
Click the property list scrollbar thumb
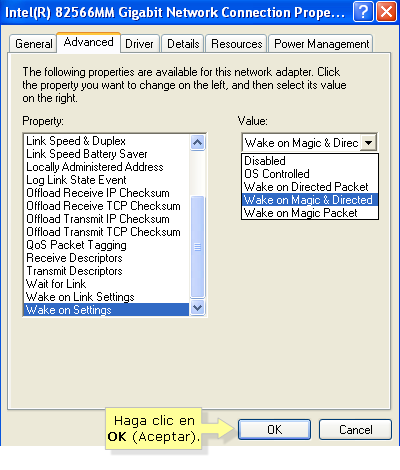[x=197, y=247]
